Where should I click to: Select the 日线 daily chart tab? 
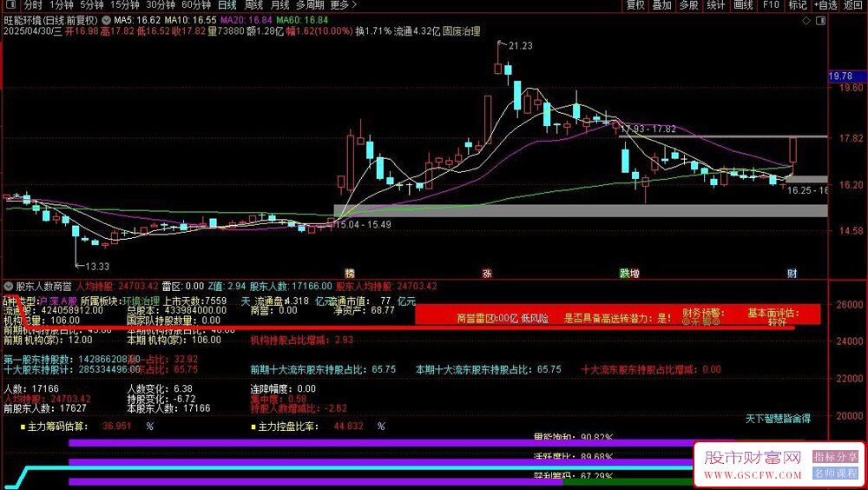(227, 5)
